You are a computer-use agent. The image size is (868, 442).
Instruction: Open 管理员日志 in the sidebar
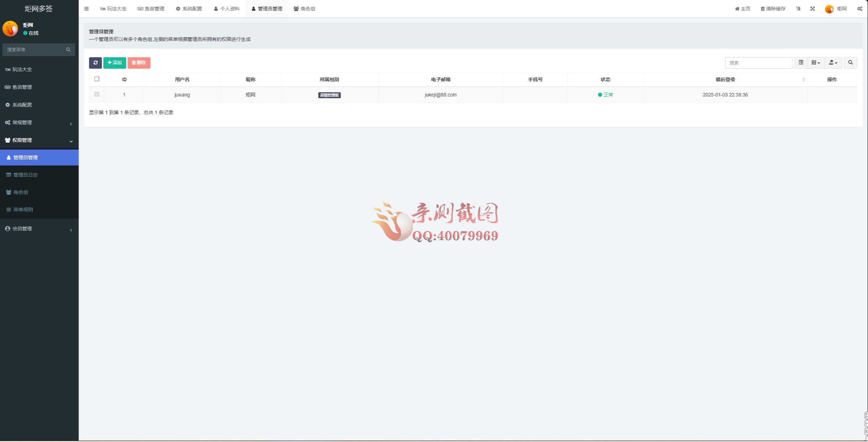coord(25,175)
